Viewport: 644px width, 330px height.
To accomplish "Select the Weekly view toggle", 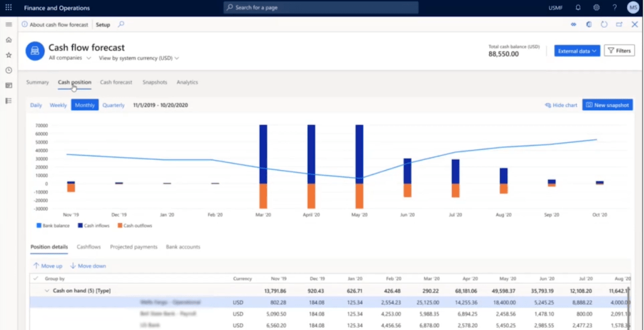I will (x=58, y=105).
